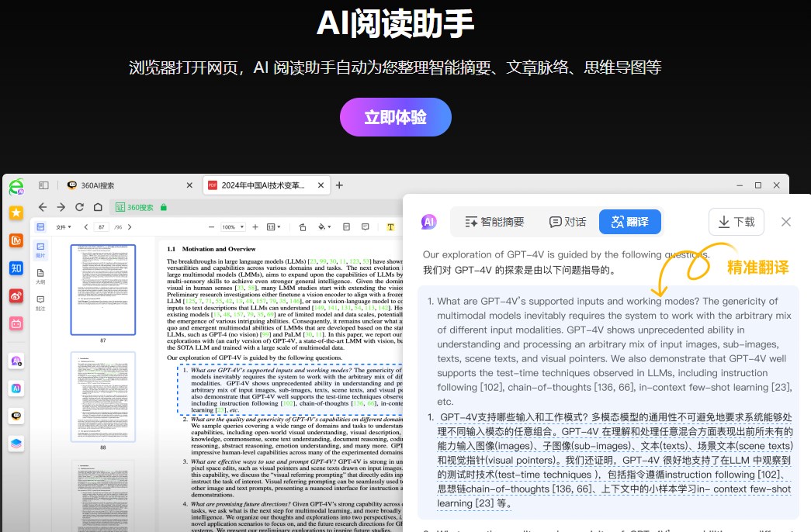Click the rotate page icon in PDF toolbar
The width and height of the screenshot is (811, 532).
(x=301, y=227)
